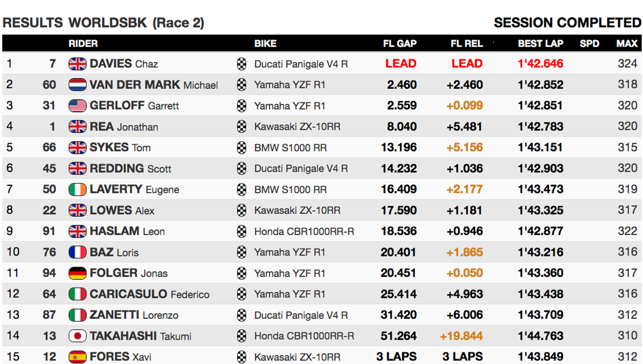Click the red 1'42.646 best lap time
Viewport: 643px width, 364px height.
(540, 64)
